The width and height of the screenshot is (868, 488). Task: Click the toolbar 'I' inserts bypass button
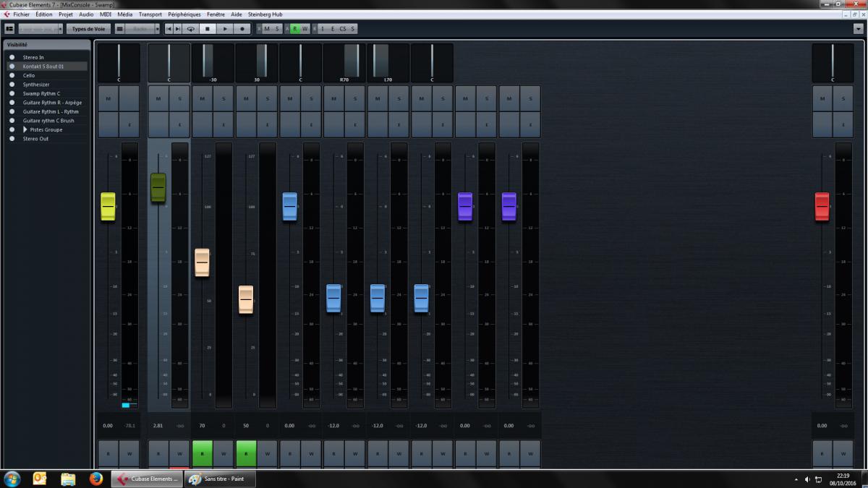click(323, 29)
